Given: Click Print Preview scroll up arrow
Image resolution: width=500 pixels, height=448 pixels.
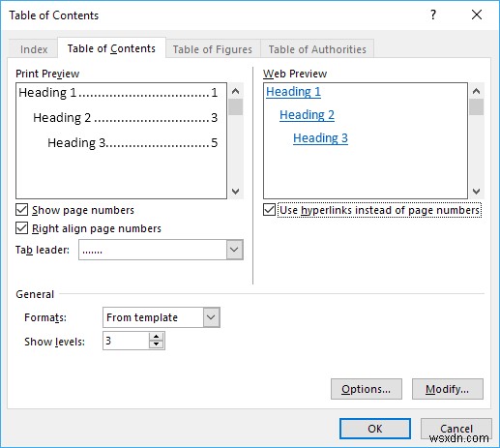Looking at the screenshot, I should point(236,91).
